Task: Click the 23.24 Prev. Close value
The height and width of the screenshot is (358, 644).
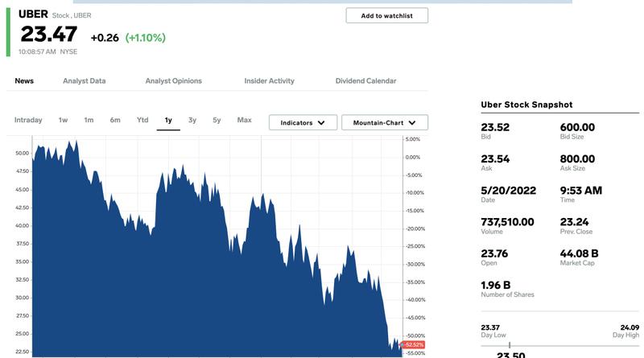Action: coord(574,222)
